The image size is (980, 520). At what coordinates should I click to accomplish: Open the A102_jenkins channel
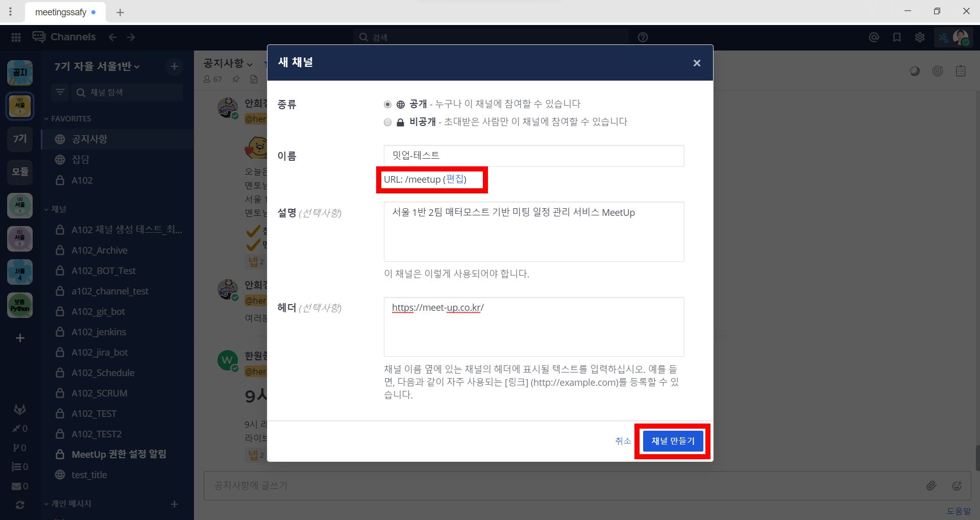click(99, 332)
